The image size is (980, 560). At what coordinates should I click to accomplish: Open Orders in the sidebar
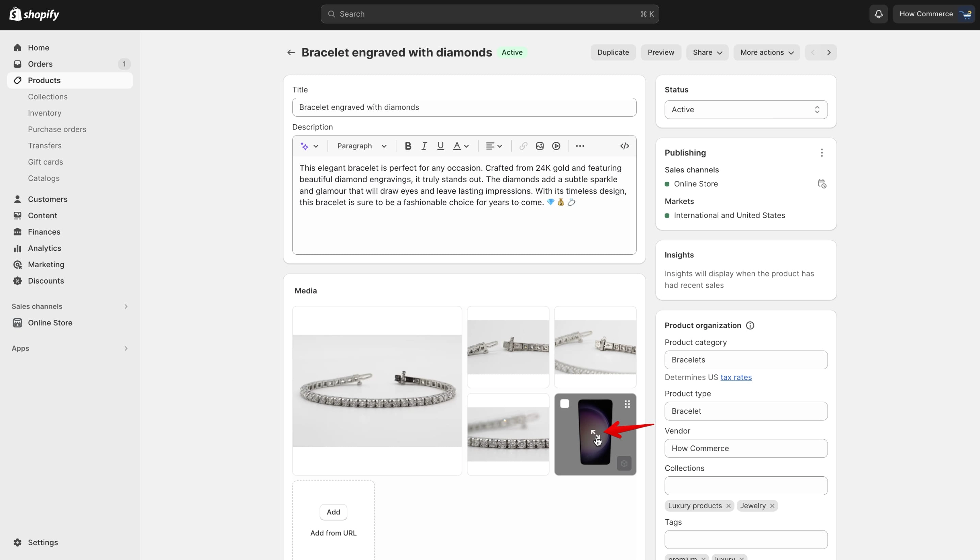pyautogui.click(x=70, y=64)
